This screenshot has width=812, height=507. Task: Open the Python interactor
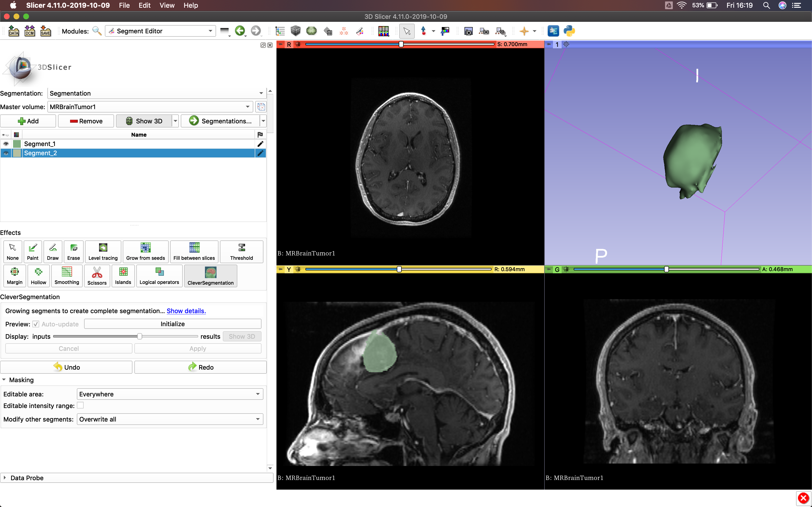[570, 31]
